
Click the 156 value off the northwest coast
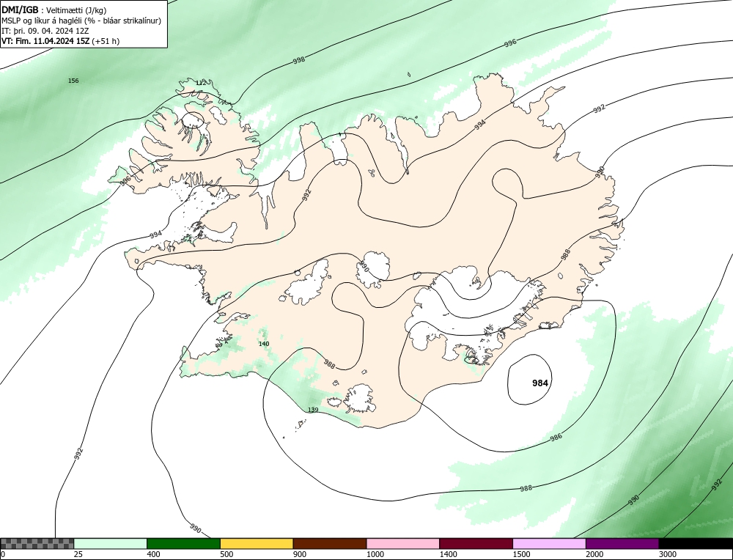click(73, 81)
